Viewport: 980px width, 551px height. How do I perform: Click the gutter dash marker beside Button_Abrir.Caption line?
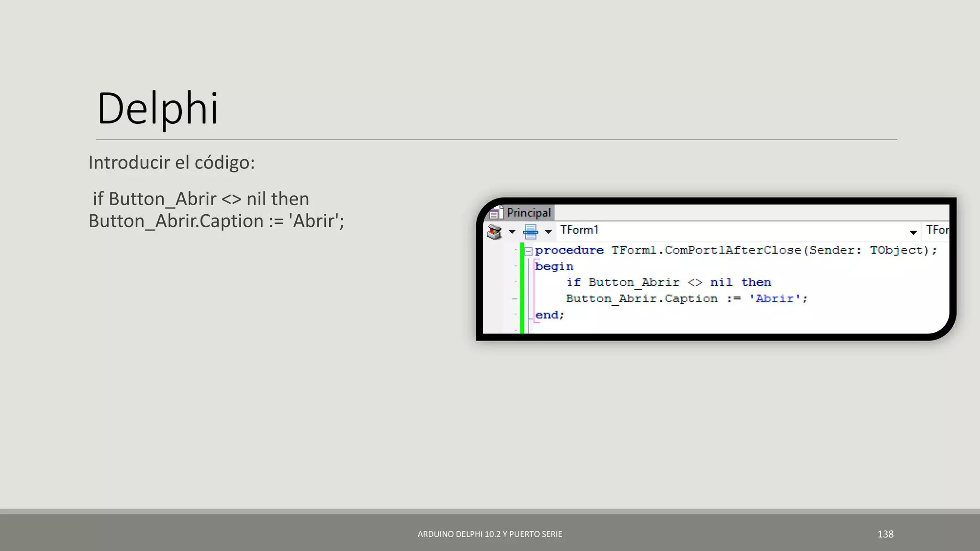click(x=515, y=299)
